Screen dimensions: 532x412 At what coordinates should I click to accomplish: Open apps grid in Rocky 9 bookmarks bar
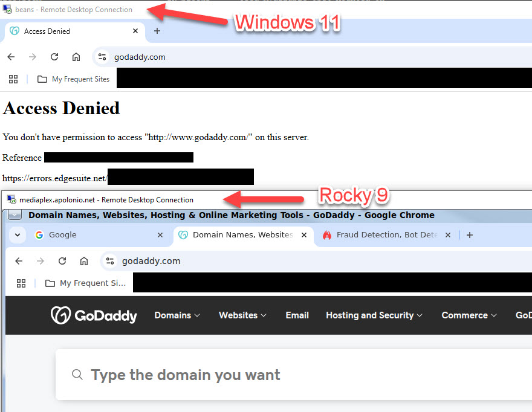[21, 283]
